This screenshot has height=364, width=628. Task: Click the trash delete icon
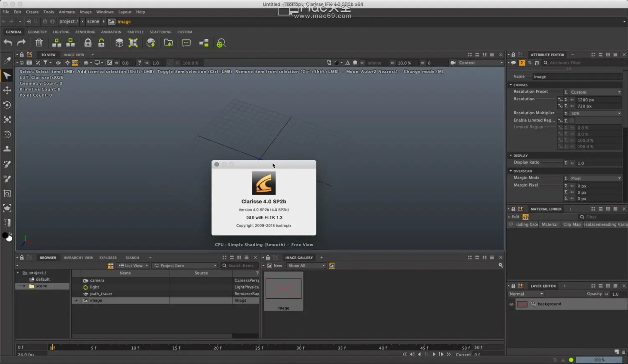pos(39,43)
